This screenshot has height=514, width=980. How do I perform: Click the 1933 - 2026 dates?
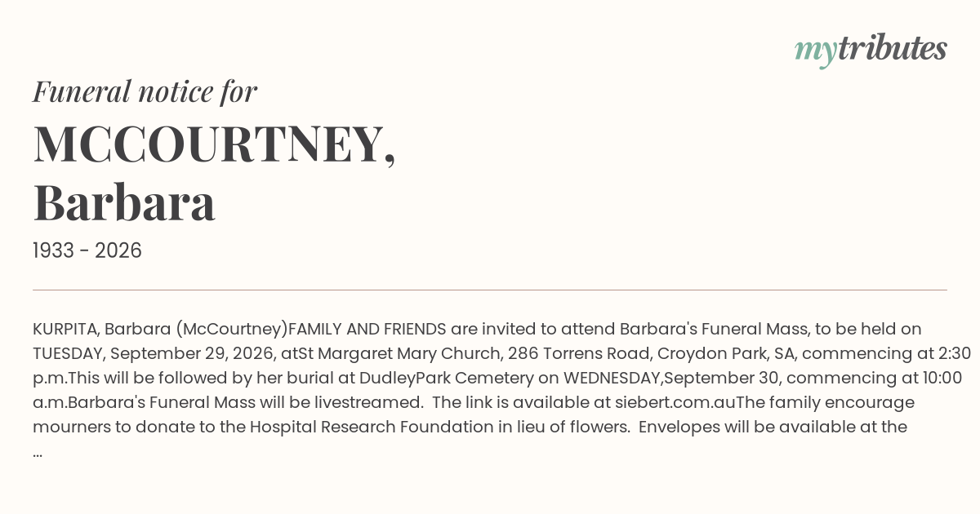87,250
